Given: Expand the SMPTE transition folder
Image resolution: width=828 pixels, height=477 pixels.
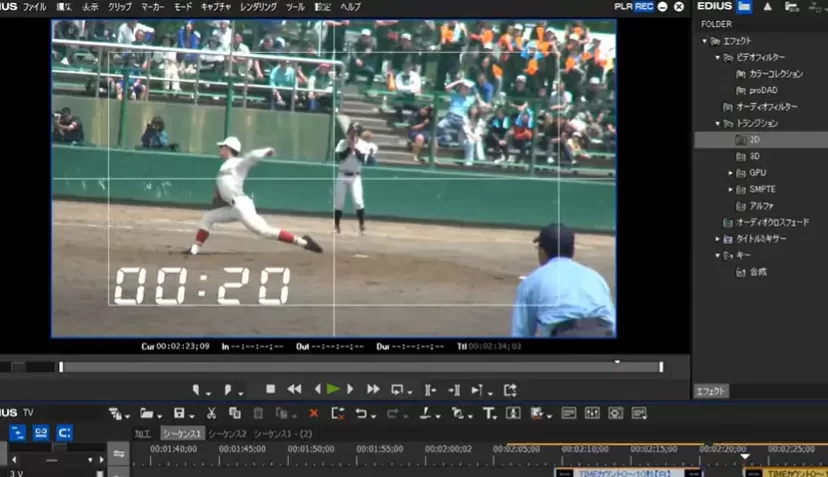Looking at the screenshot, I should [x=731, y=189].
